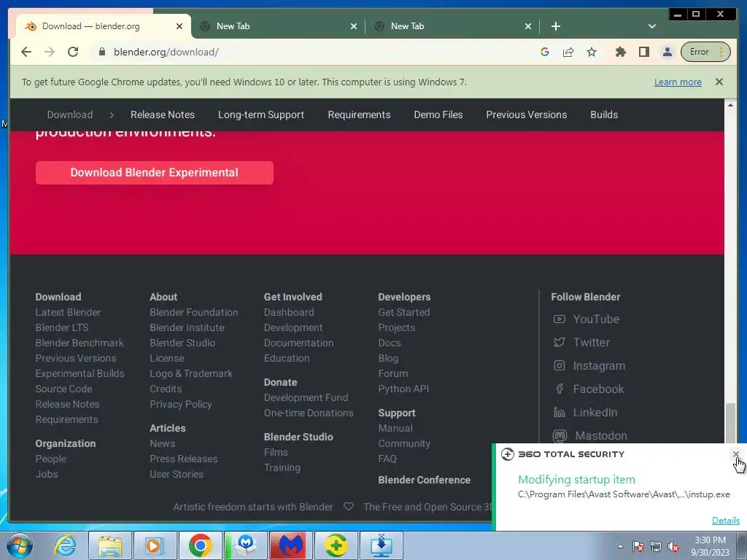Click the heart icon in footer tagline
This screenshot has height=560, width=747.
click(349, 507)
